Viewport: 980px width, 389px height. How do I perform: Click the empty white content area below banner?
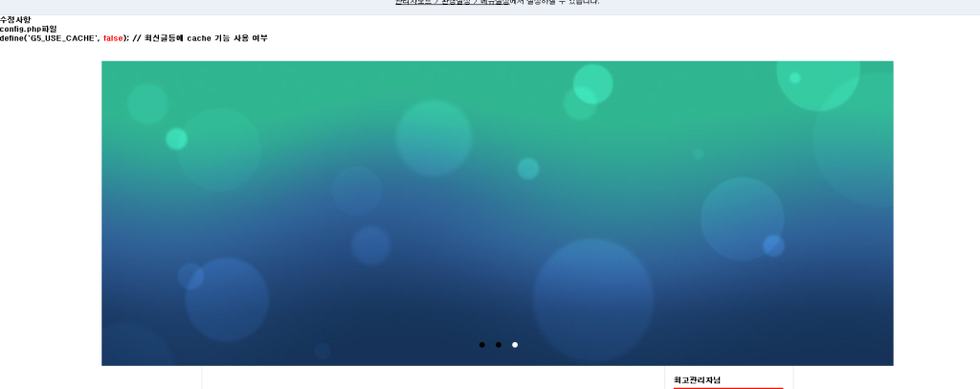[431, 378]
